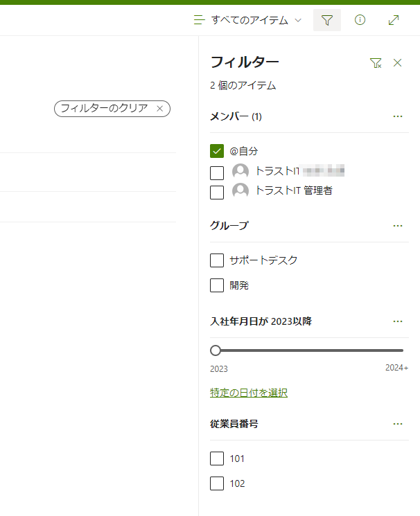
Task: Close the フィルター panel
Action: 398,63
